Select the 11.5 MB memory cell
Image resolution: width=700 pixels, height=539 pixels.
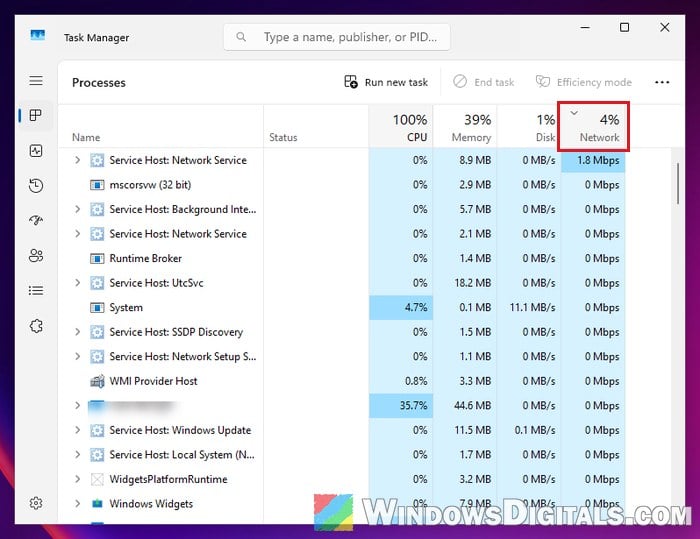click(x=465, y=430)
